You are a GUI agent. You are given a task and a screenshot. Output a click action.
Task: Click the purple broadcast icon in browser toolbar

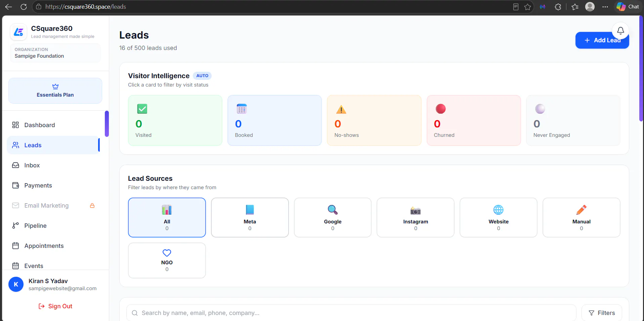coord(543,7)
